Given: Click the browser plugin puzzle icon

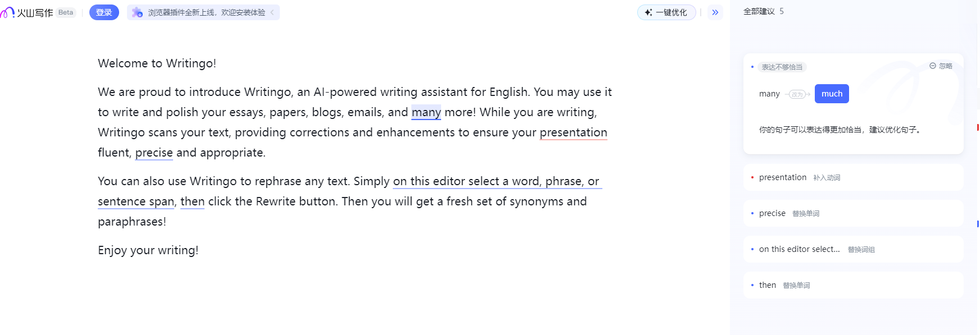Looking at the screenshot, I should click(x=137, y=12).
